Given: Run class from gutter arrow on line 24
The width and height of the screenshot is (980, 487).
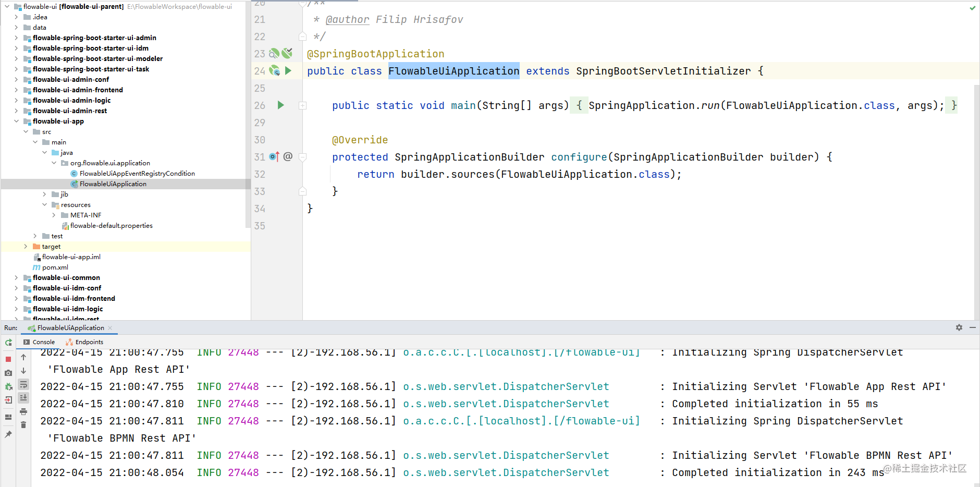Looking at the screenshot, I should [x=288, y=71].
